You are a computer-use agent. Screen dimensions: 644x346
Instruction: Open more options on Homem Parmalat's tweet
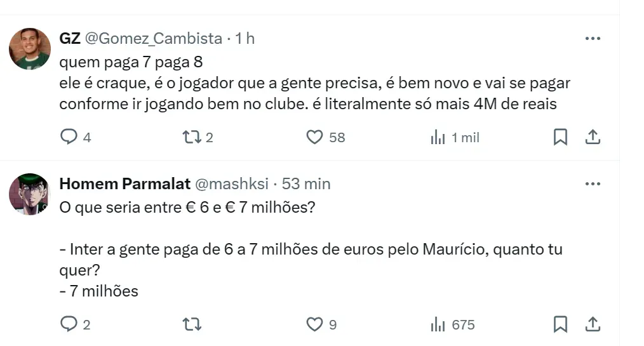pyautogui.click(x=593, y=184)
